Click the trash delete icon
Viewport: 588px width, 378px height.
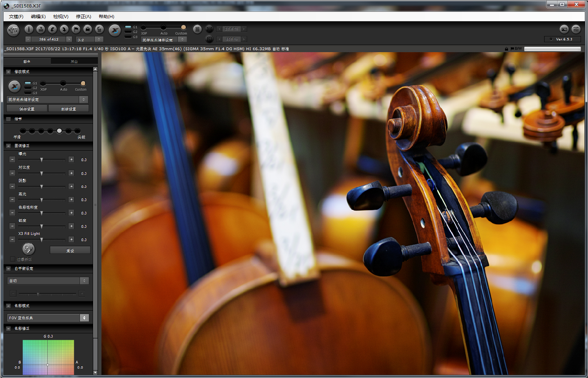[x=100, y=29]
